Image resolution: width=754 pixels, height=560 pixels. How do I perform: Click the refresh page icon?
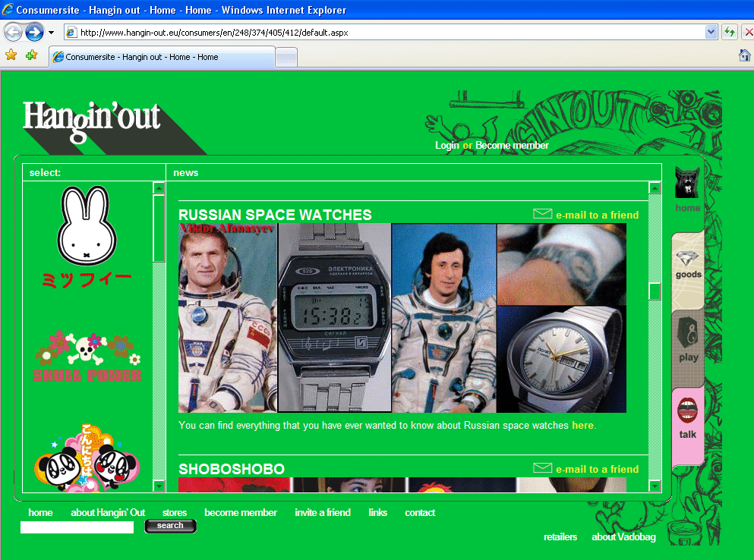(x=730, y=32)
